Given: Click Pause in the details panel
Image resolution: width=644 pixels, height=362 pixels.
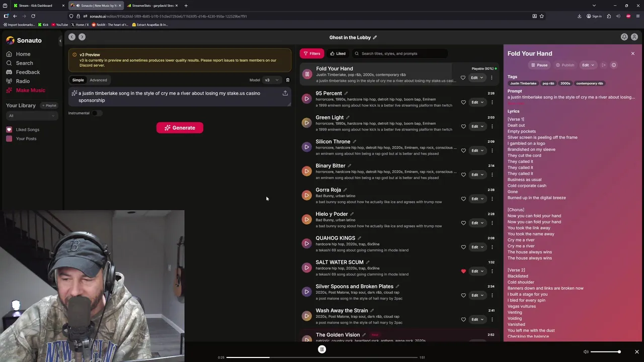Looking at the screenshot, I should coord(539,65).
